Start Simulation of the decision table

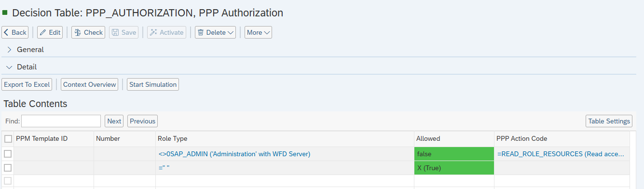[x=153, y=84]
